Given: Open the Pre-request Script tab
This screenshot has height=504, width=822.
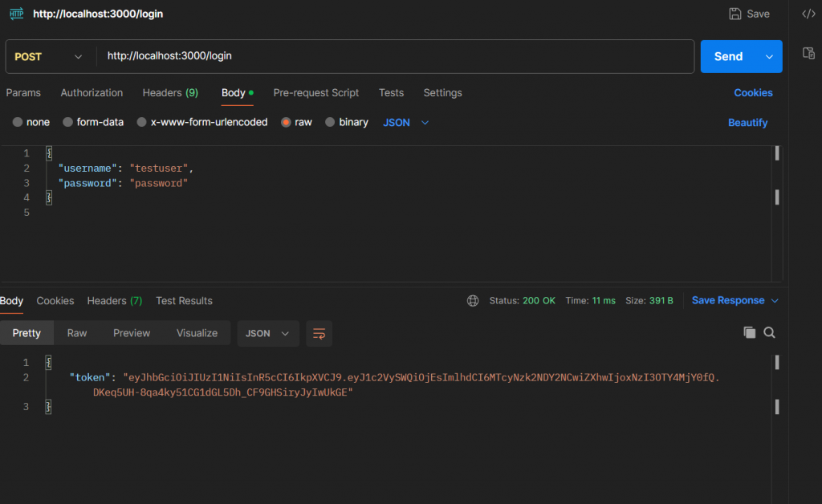Looking at the screenshot, I should 315,93.
